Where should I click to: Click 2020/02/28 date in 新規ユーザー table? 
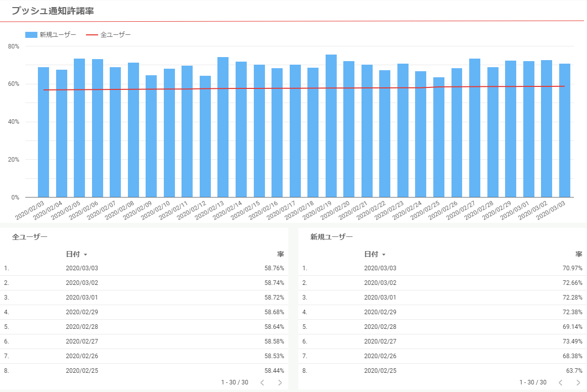(380, 326)
